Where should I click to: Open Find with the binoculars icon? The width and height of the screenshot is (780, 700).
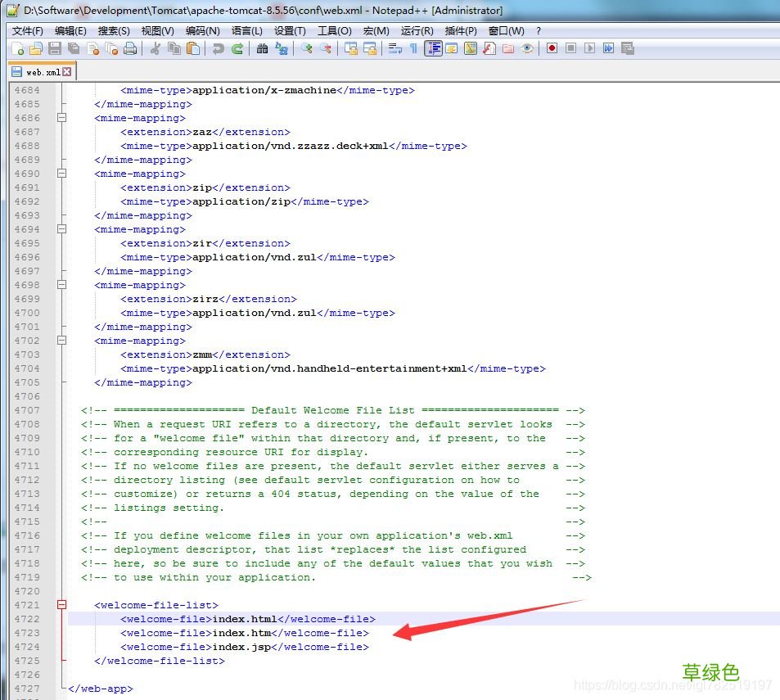coord(262,49)
